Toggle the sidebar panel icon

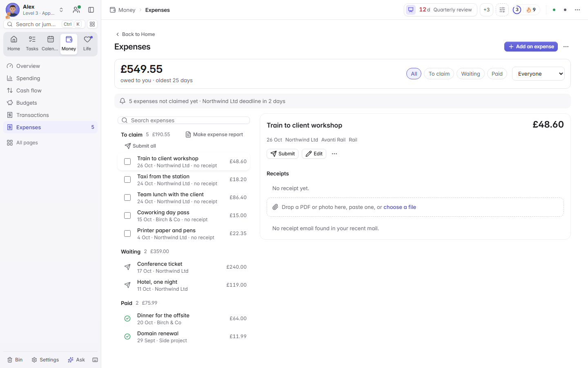pyautogui.click(x=91, y=10)
